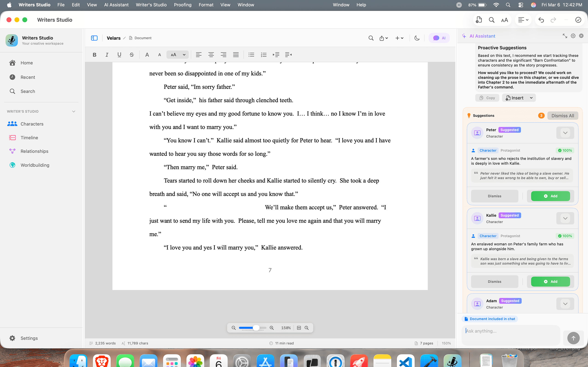This screenshot has height=367, width=588.
Task: Collapse the Writer's Studio sidebar section
Action: click(x=74, y=111)
